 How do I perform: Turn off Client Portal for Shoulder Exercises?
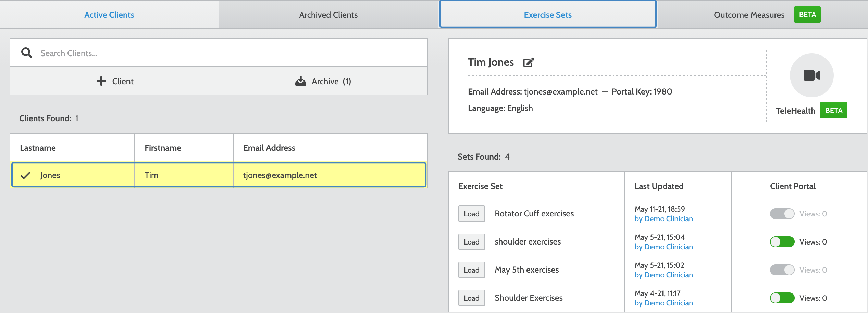tap(783, 298)
